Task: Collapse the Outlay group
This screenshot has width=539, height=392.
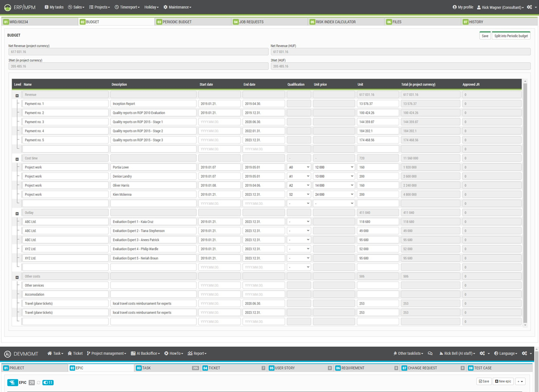Action: 17,214
